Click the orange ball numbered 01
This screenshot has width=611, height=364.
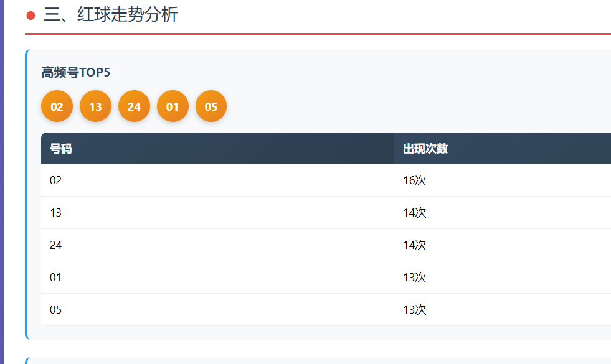coord(173,106)
